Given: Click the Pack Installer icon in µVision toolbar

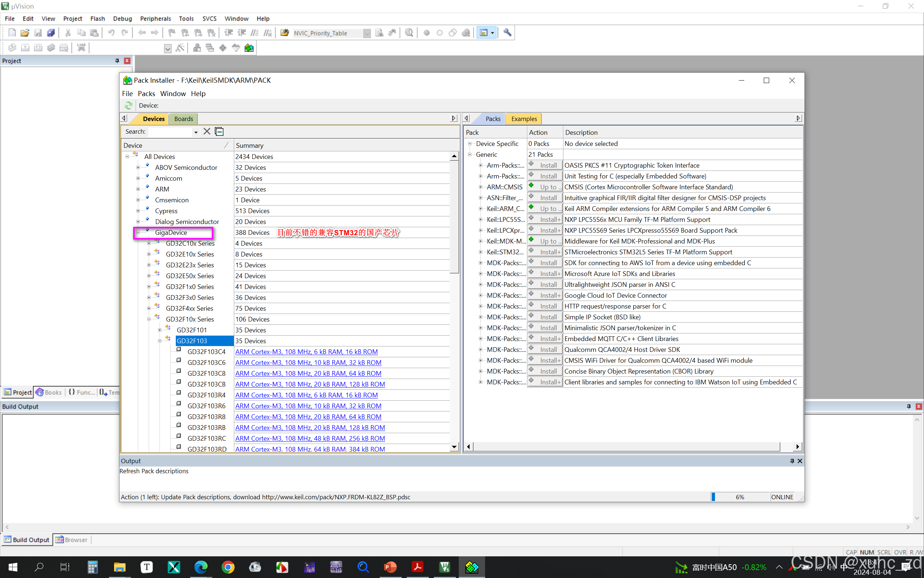Looking at the screenshot, I should pyautogui.click(x=249, y=48).
